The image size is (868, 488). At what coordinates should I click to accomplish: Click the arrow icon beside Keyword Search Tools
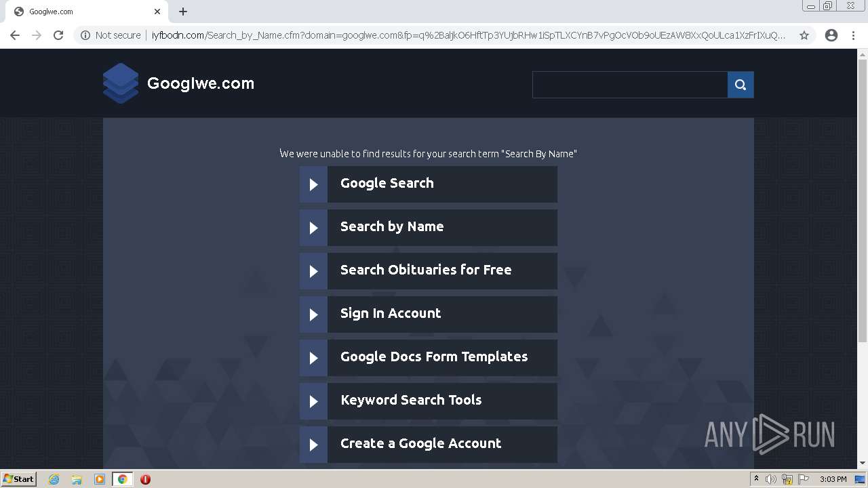(313, 401)
